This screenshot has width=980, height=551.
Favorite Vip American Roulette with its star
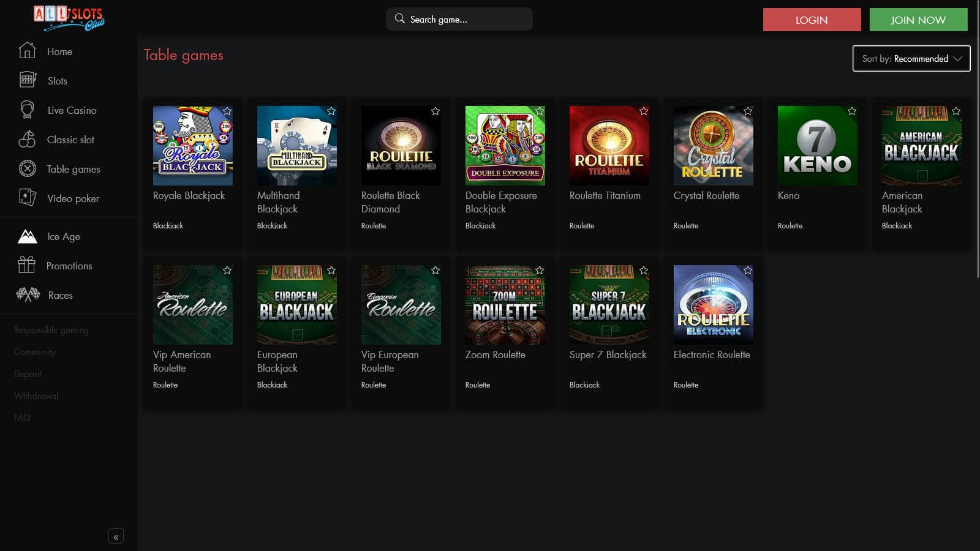click(x=227, y=271)
